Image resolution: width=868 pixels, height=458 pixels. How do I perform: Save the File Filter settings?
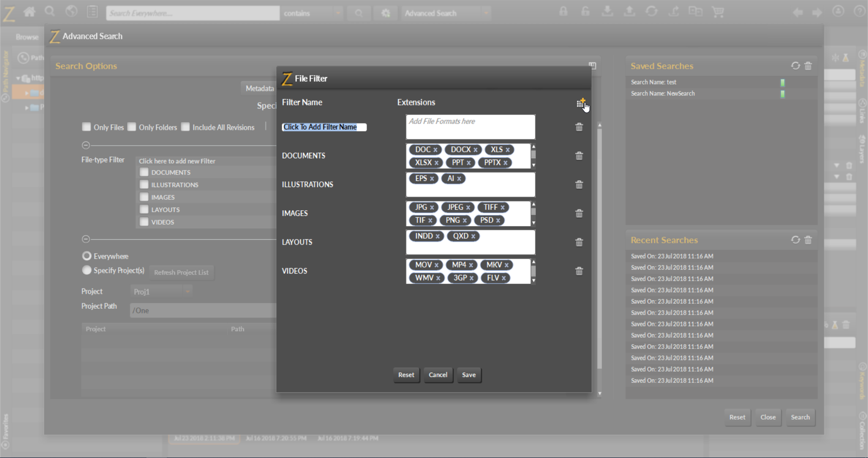(469, 375)
